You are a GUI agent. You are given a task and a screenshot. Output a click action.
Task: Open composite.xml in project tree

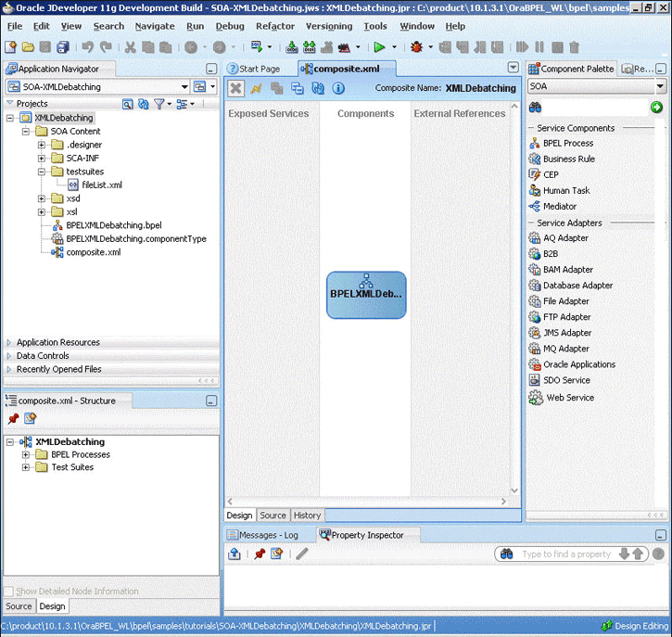click(x=93, y=252)
